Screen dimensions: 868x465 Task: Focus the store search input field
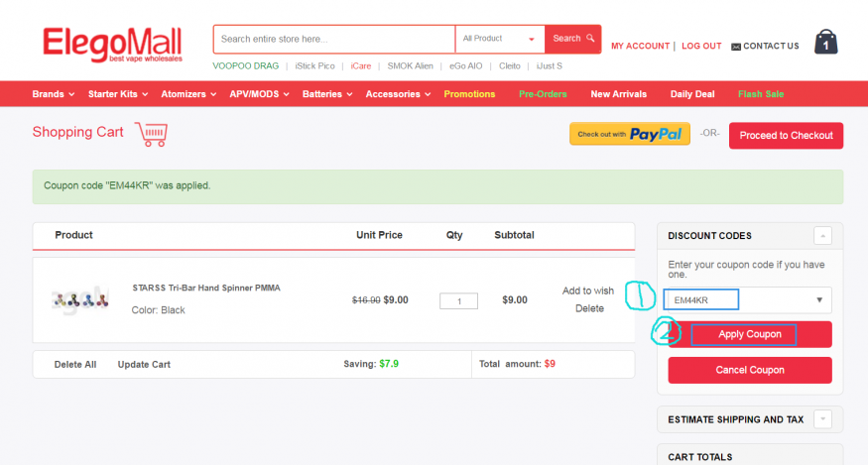click(333, 39)
